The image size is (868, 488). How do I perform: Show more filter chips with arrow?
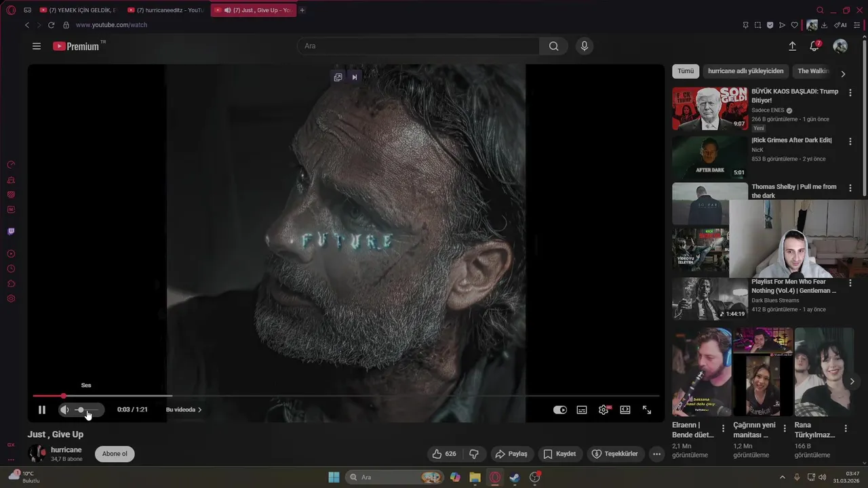[x=843, y=74]
